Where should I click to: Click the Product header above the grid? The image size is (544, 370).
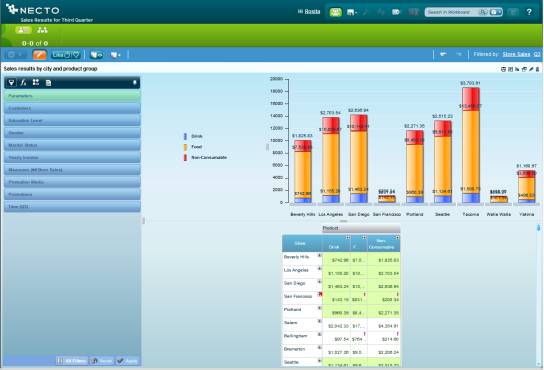click(361, 228)
